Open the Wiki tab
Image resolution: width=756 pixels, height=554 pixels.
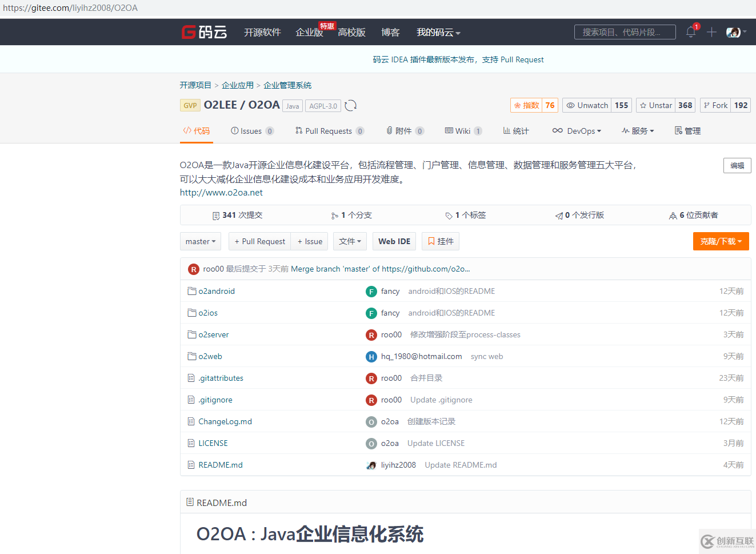coord(463,131)
